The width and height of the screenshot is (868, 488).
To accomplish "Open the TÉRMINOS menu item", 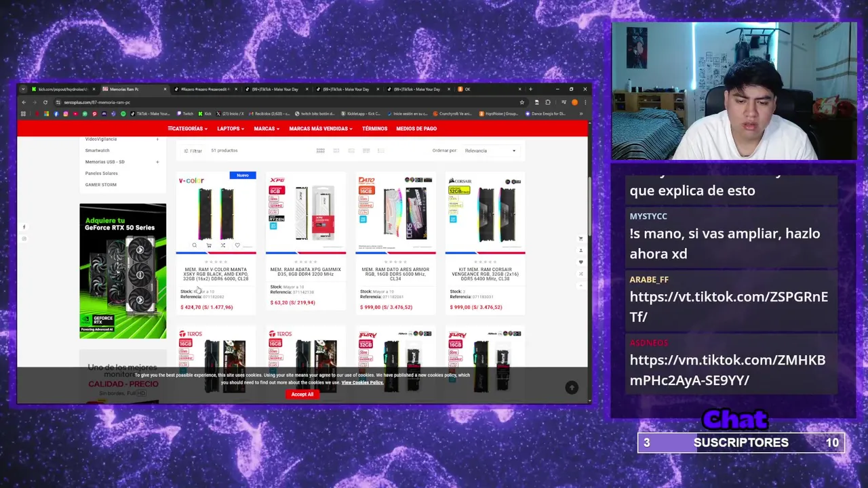I will [x=374, y=129].
